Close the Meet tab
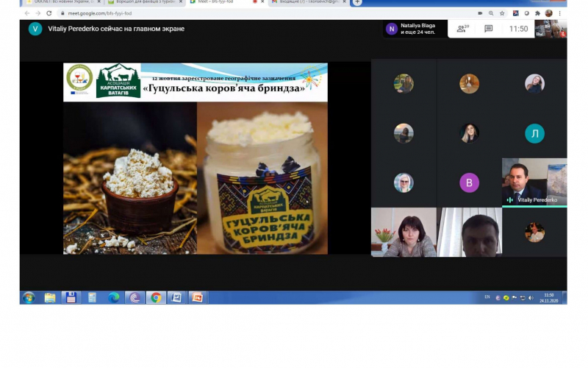 [x=262, y=2]
